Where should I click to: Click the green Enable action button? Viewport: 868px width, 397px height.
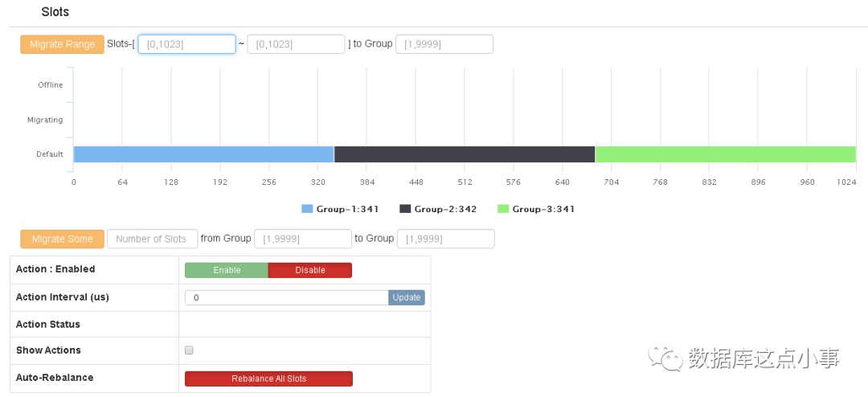[x=227, y=270]
